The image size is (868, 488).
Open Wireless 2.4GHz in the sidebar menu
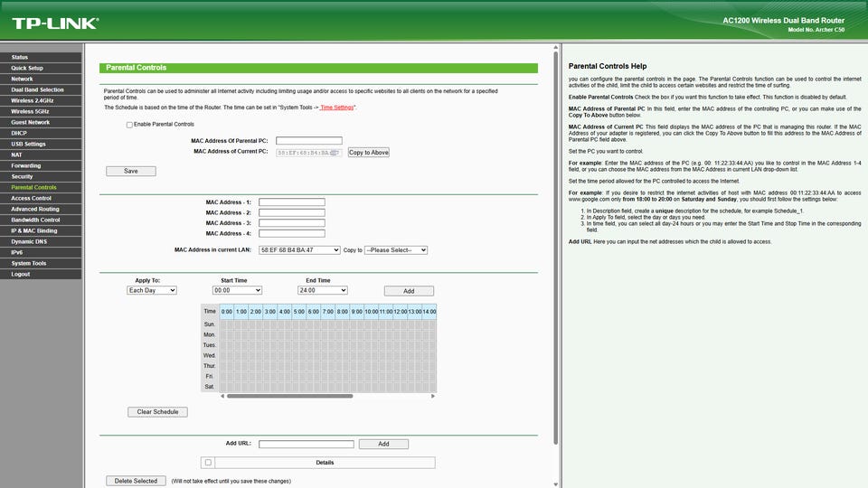33,100
